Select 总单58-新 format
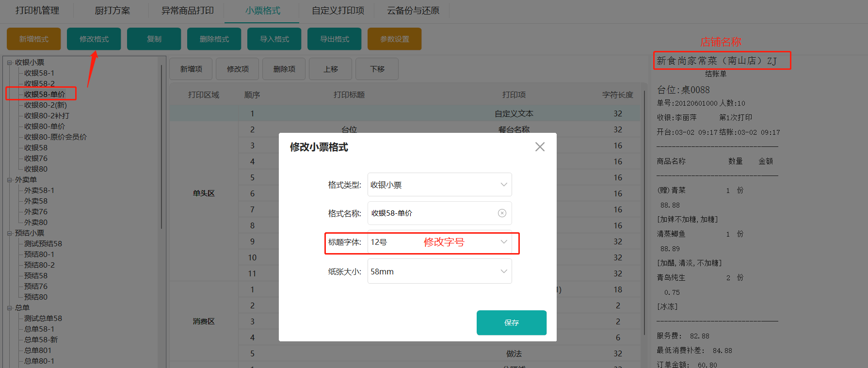This screenshot has width=868, height=368. point(41,340)
